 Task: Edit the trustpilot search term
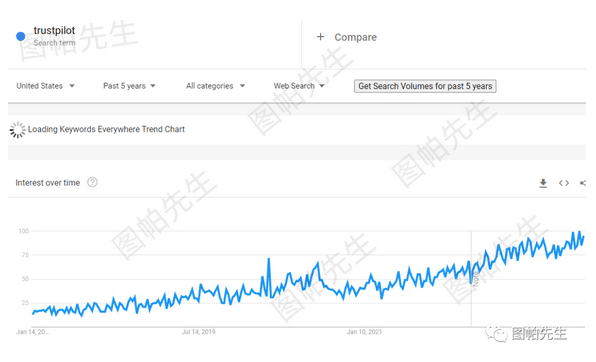(x=54, y=30)
